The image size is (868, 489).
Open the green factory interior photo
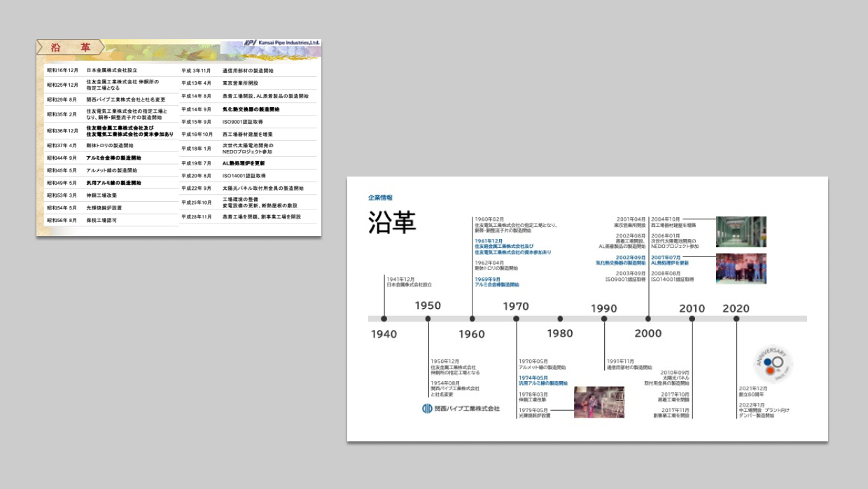click(741, 232)
